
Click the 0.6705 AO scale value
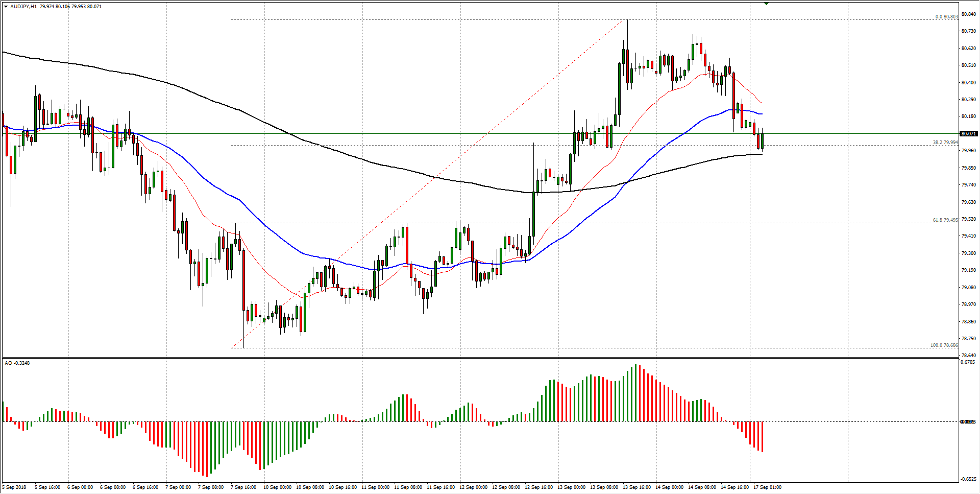968,362
